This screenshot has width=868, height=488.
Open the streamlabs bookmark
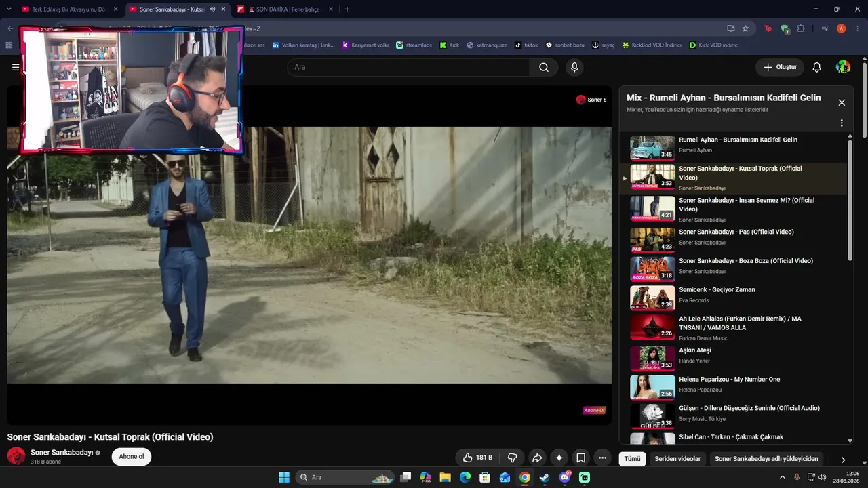[x=414, y=45]
